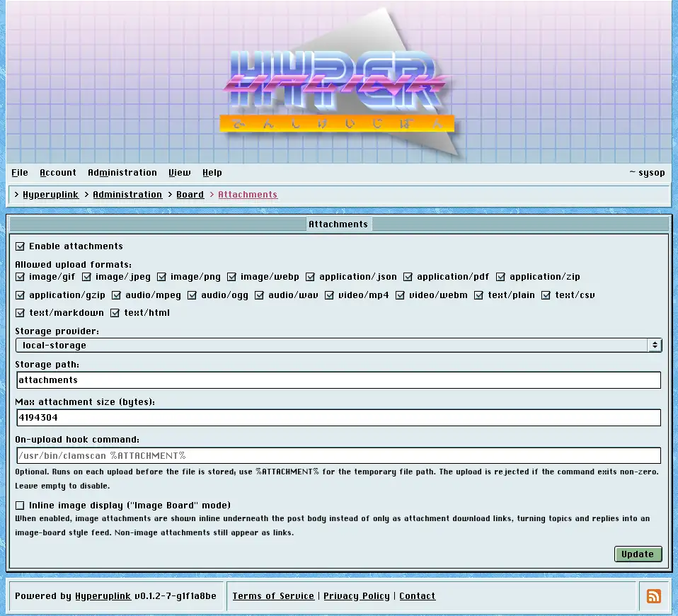Go to Hyperuplink breadcrumb link
678x616 pixels.
point(50,195)
